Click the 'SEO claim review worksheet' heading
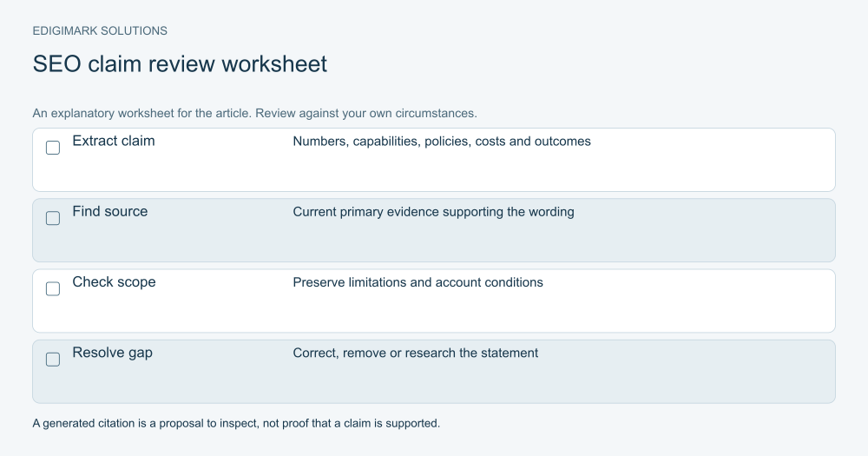Viewport: 868px width, 456px height. tap(180, 63)
